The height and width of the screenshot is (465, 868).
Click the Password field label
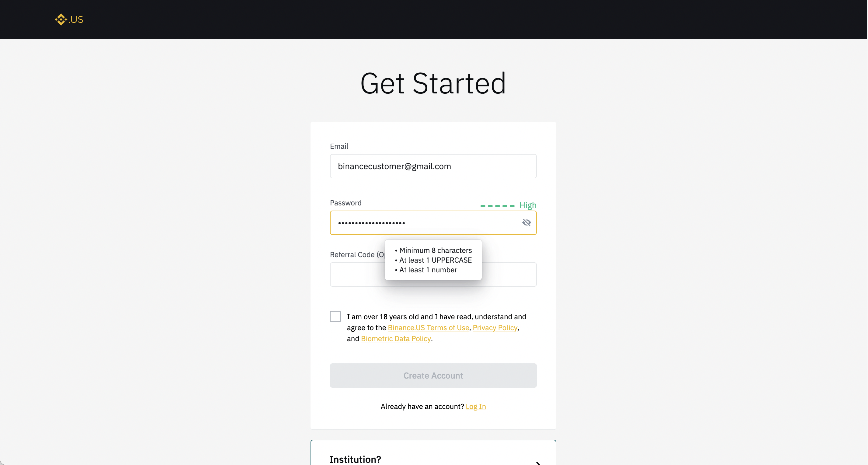345,203
